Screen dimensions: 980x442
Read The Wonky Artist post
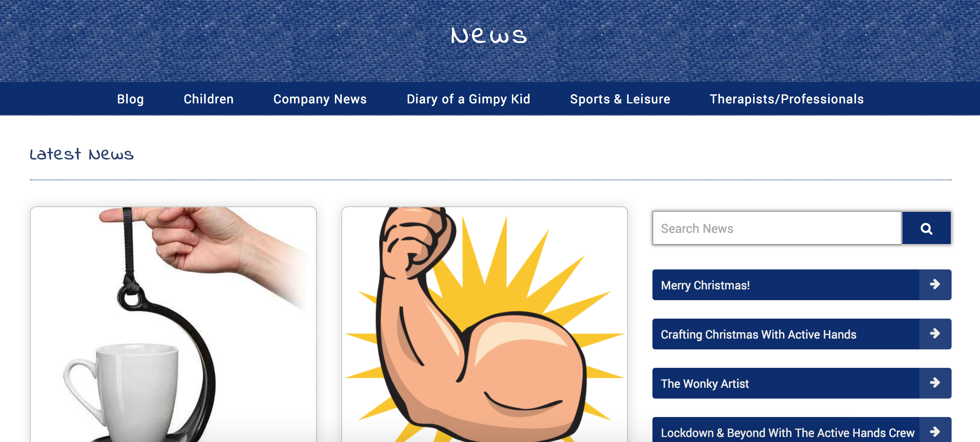(705, 384)
